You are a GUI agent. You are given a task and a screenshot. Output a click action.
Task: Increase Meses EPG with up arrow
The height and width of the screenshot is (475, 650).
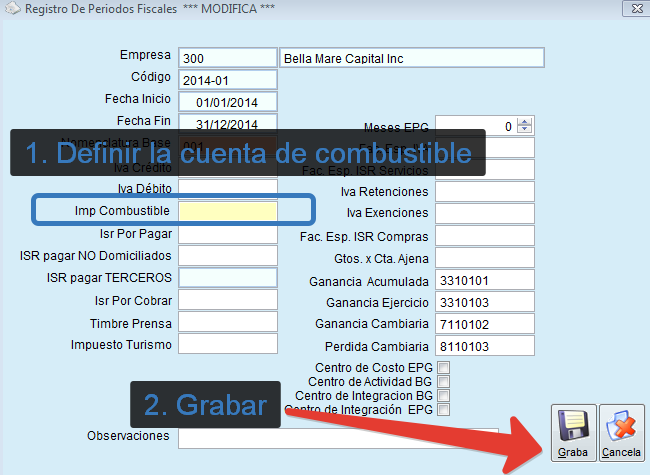pos(525,122)
